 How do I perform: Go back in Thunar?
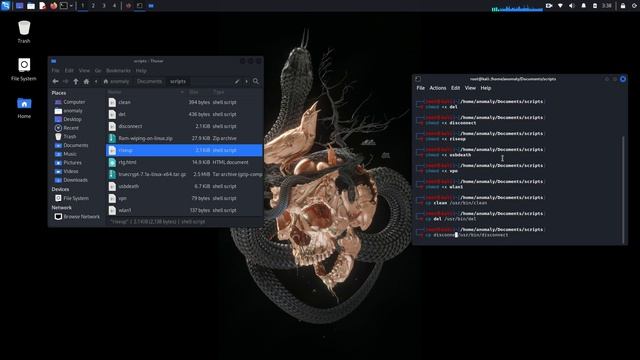56,81
